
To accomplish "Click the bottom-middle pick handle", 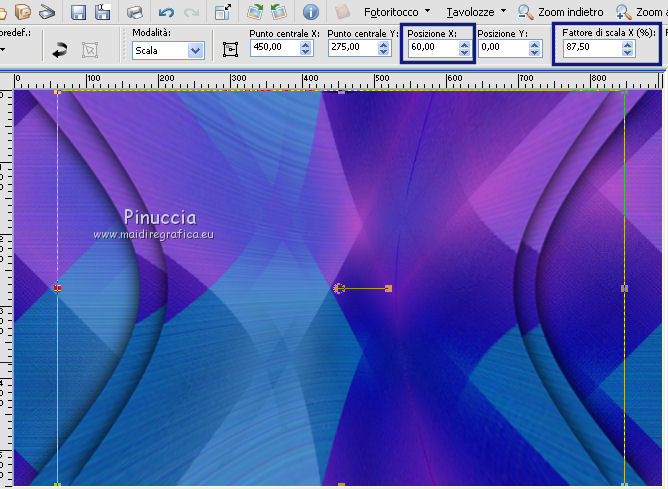I will pos(341,485).
